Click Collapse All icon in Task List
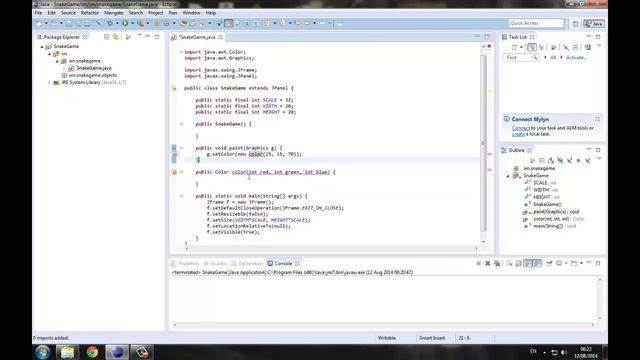This screenshot has width=640, height=360. [x=576, y=47]
